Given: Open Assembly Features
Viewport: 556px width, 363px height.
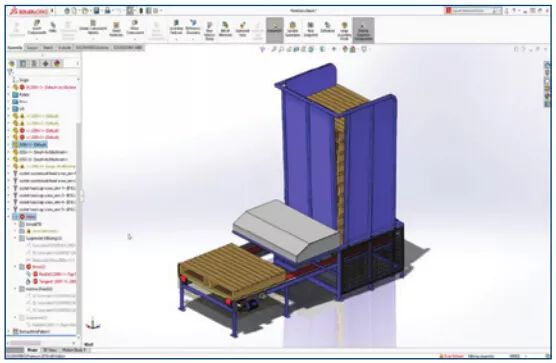Looking at the screenshot, I should [176, 28].
